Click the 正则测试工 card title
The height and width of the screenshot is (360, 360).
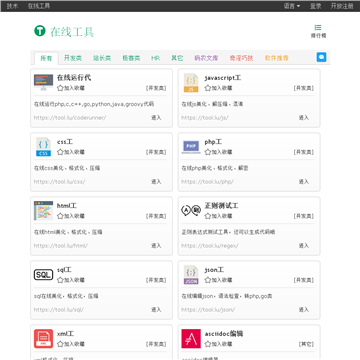pyautogui.click(x=221, y=206)
